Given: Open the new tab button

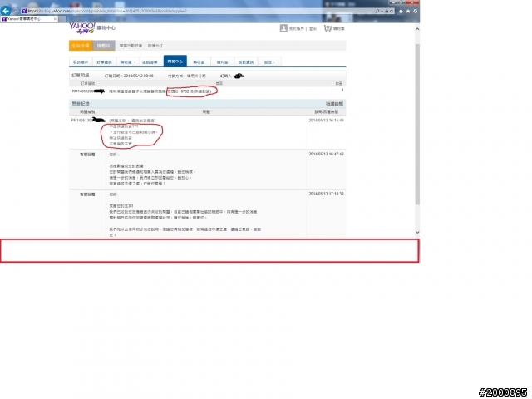Looking at the screenshot, I should (62, 19).
